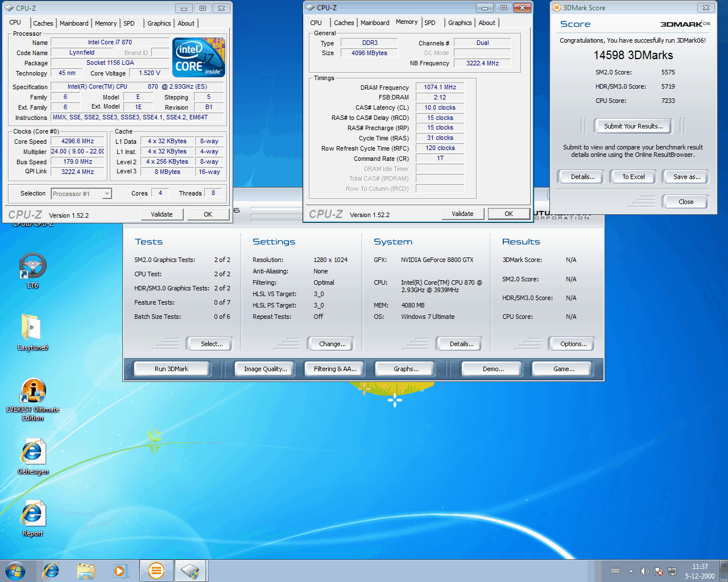The image size is (728, 582).
Task: Open About tab in left CPU-Z
Action: point(186,23)
